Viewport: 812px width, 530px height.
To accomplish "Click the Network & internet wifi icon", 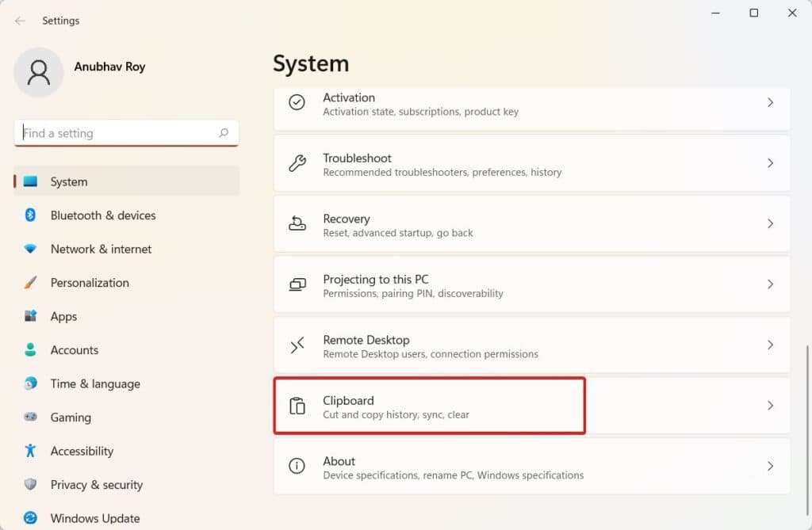I will coord(31,249).
